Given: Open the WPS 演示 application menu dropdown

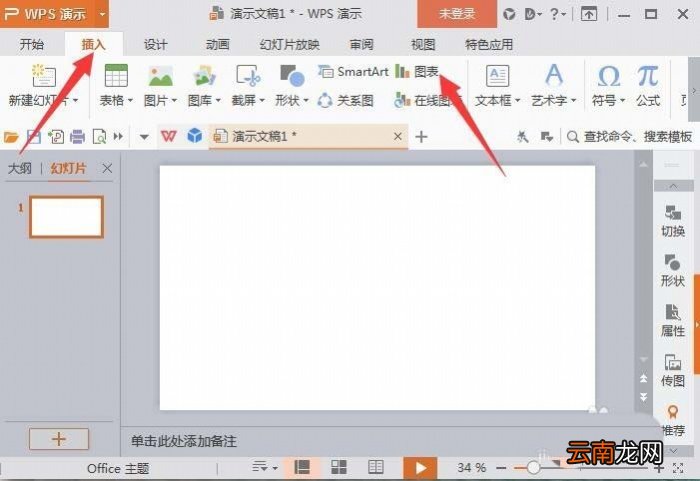Looking at the screenshot, I should click(103, 14).
